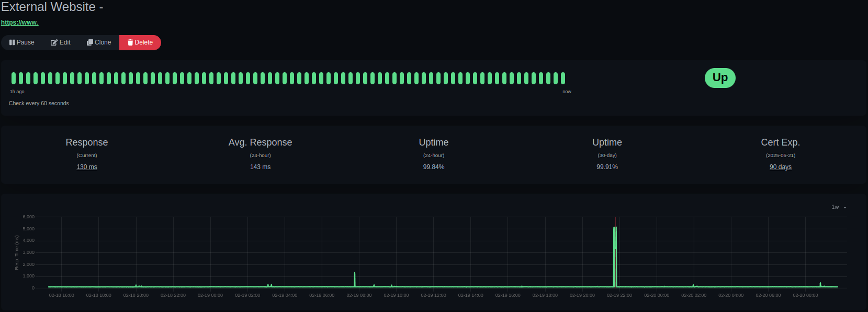
Task: Open the 90 days certificate expiry link
Action: click(x=780, y=167)
